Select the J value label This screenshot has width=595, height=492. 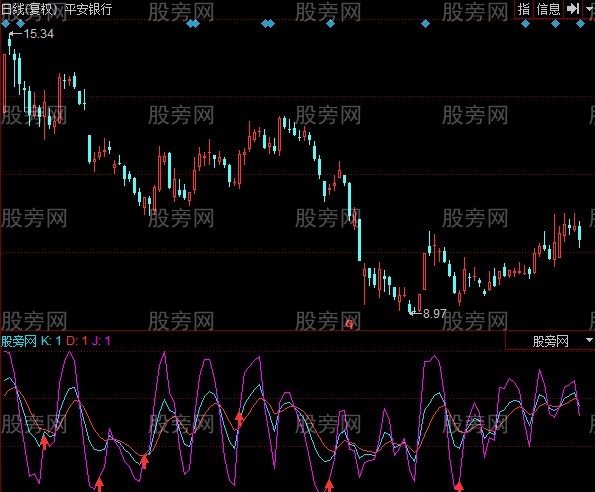(101, 341)
